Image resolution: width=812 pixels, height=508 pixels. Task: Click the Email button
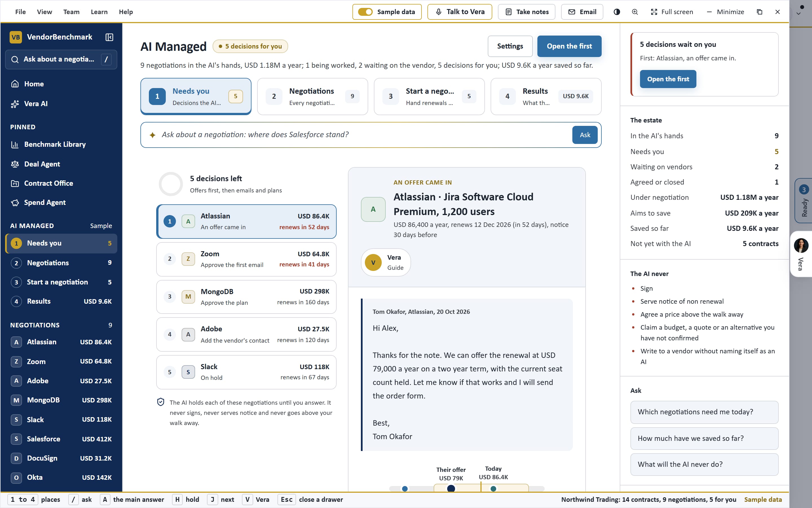point(582,12)
